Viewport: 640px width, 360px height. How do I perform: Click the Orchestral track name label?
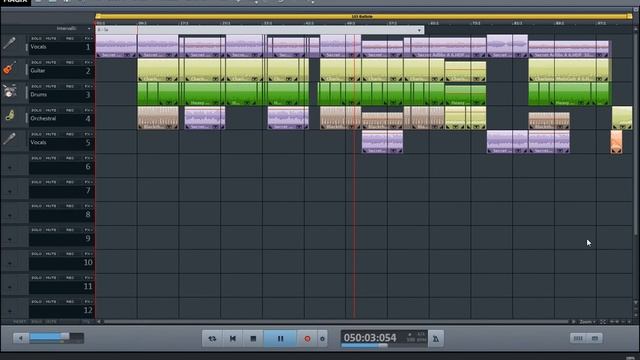pos(43,118)
